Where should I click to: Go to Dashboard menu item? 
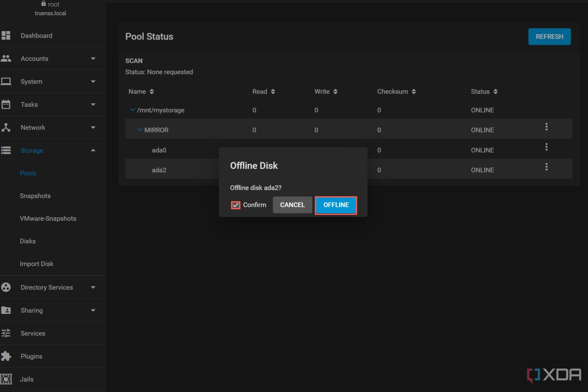click(x=36, y=36)
